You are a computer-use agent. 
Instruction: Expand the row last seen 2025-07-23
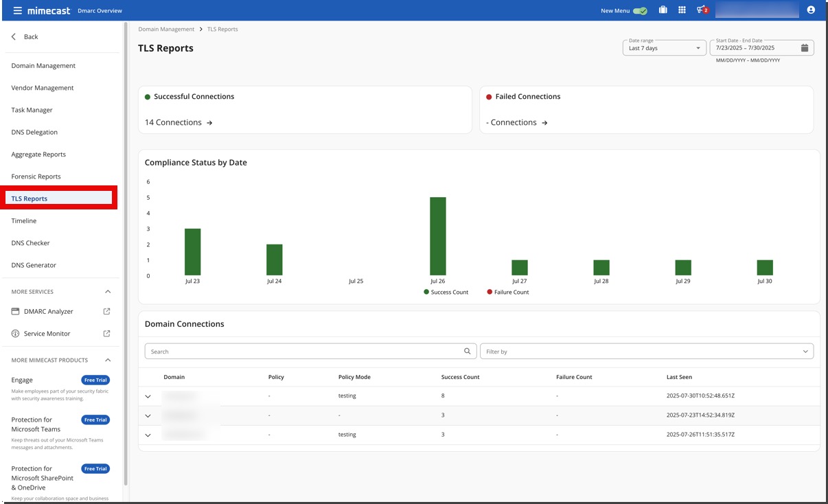(148, 415)
